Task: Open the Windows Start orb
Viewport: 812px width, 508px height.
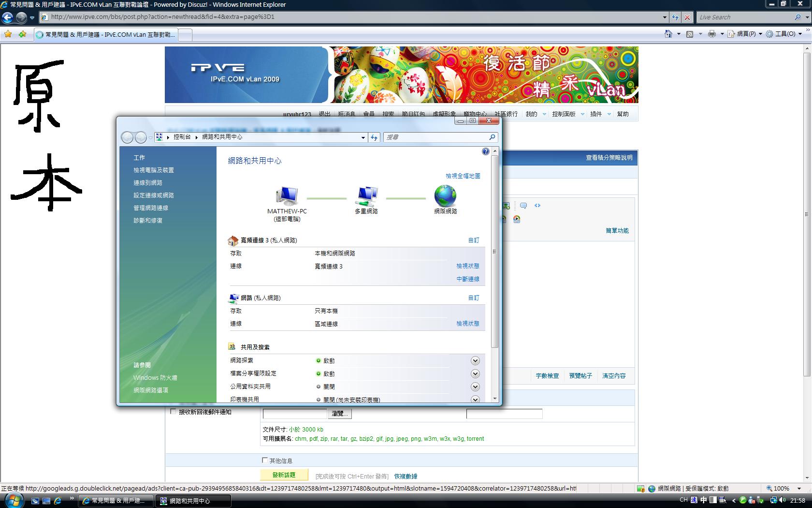Action: (x=14, y=501)
